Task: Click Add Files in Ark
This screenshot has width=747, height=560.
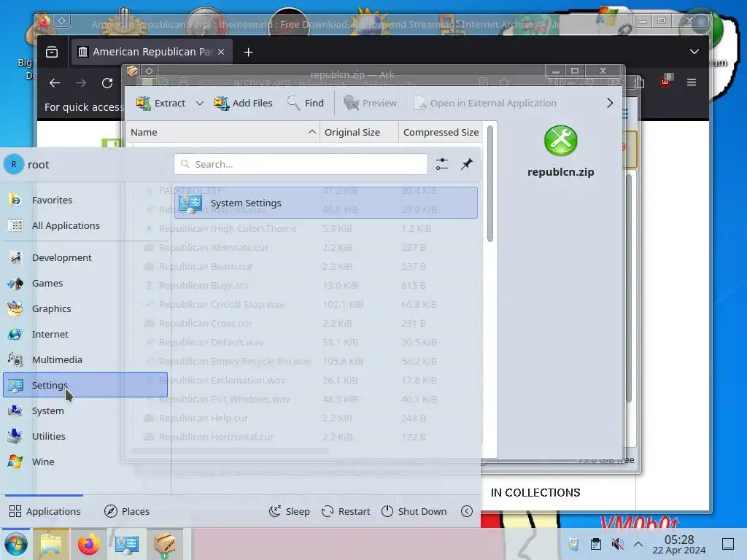Action: tap(243, 103)
